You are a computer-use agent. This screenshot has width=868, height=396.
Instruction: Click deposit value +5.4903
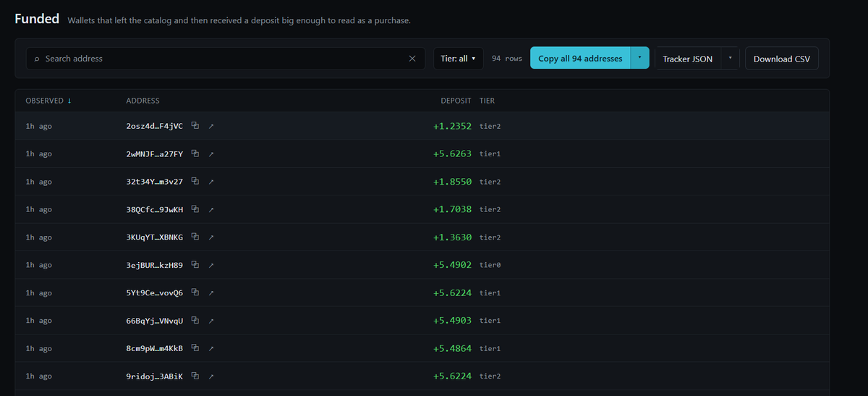point(452,321)
